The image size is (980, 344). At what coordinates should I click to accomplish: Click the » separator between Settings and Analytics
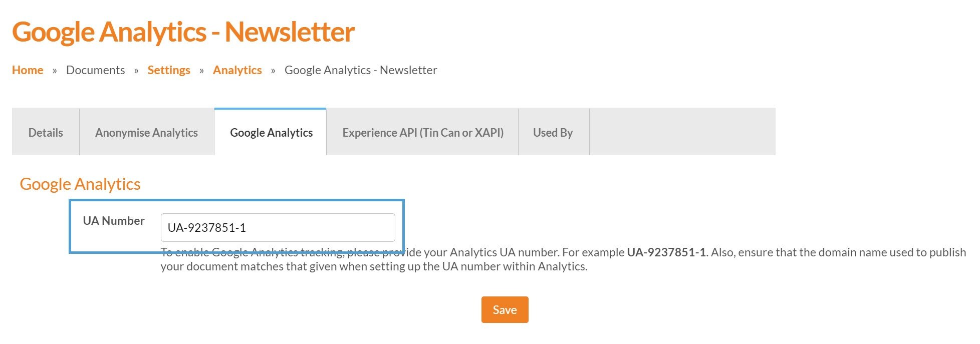[201, 71]
